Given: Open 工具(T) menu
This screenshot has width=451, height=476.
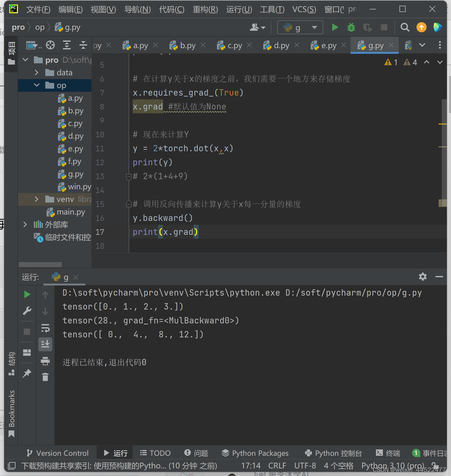Looking at the screenshot, I should click(272, 9).
